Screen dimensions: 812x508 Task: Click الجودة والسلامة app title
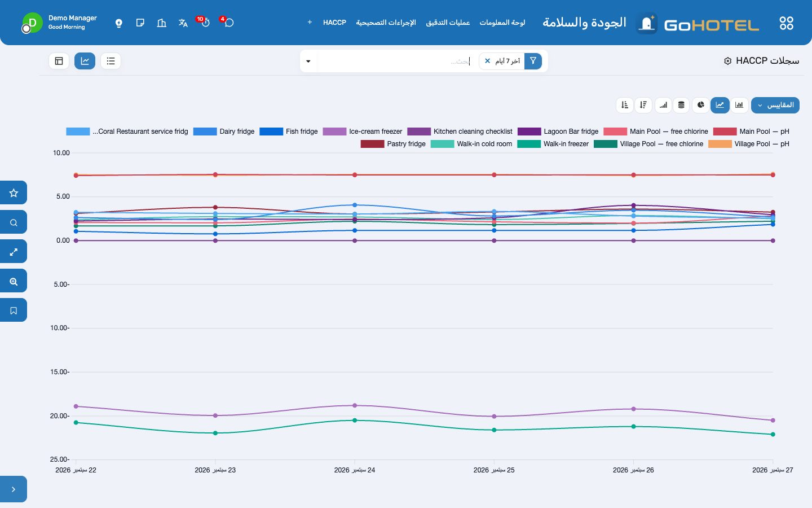pos(584,23)
